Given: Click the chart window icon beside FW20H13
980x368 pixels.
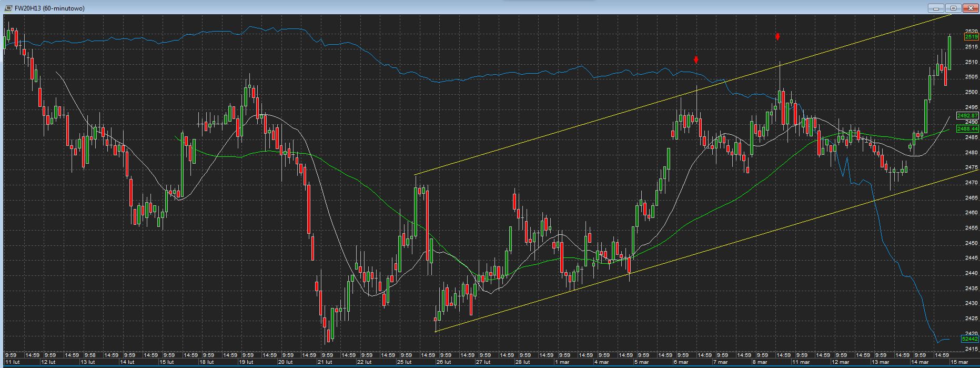Looking at the screenshot, I should click(x=8, y=8).
